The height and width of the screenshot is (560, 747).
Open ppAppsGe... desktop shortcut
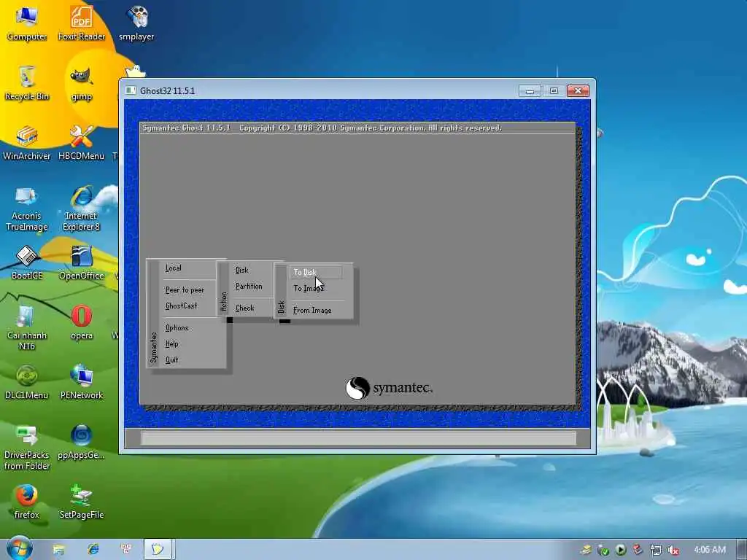pyautogui.click(x=82, y=442)
